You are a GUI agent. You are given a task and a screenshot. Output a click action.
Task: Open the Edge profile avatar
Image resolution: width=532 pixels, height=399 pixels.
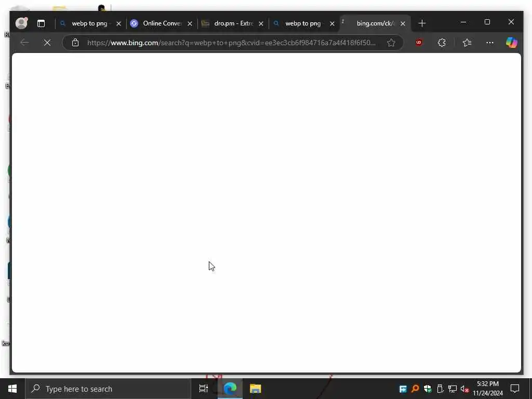[x=21, y=23]
